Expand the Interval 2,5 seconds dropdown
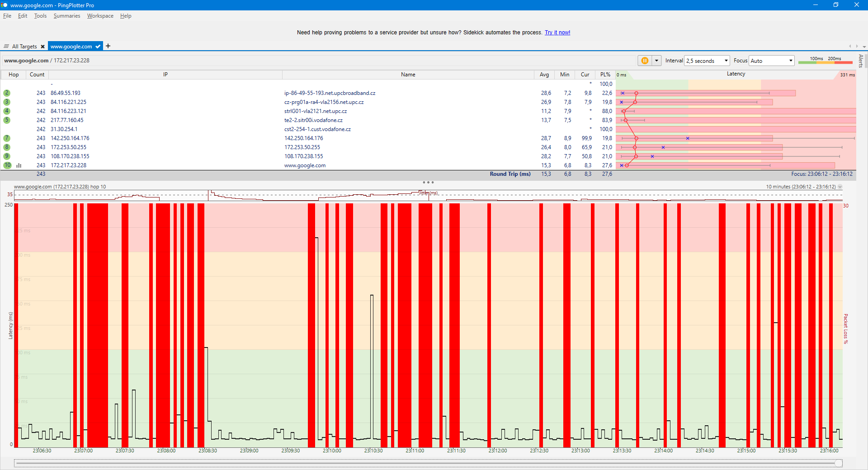868x470 pixels. tap(708, 61)
